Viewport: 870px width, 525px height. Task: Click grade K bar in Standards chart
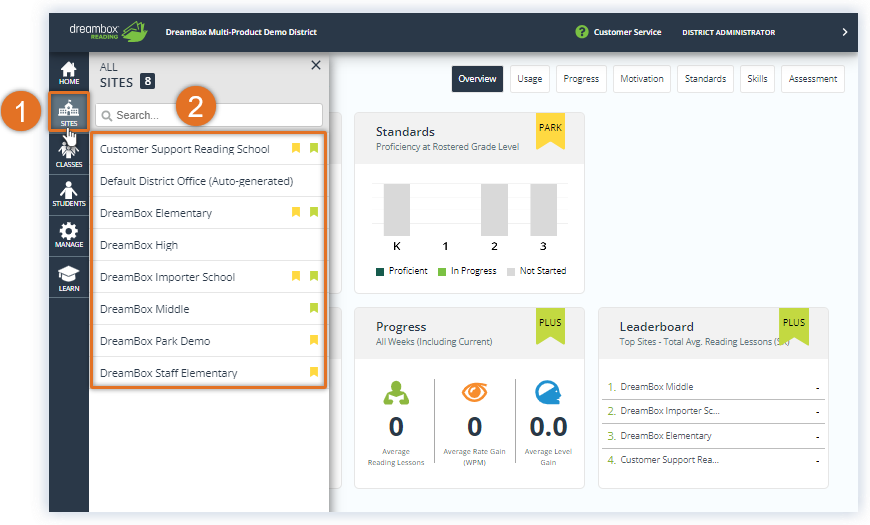[397, 210]
